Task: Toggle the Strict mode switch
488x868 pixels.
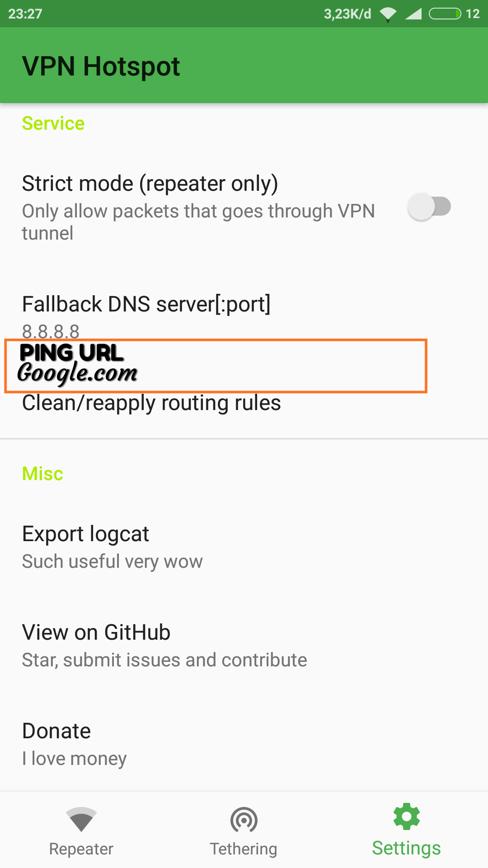Action: [x=429, y=207]
